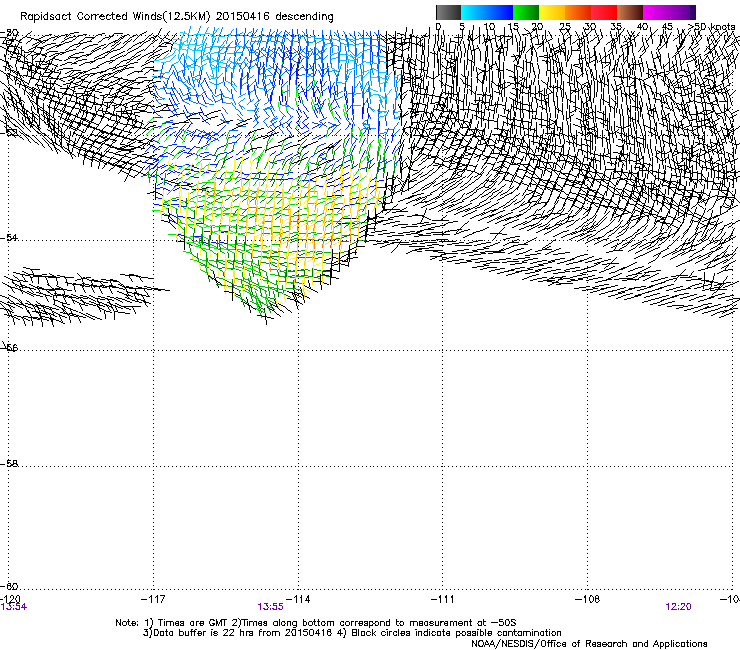
Task: Click the gray 0-5 knots legend swatch
Action: coord(448,12)
